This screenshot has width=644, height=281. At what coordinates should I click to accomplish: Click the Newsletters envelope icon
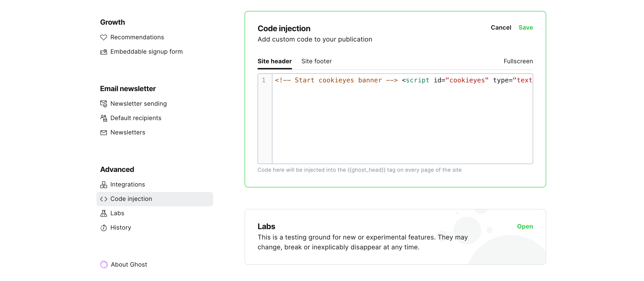(103, 132)
